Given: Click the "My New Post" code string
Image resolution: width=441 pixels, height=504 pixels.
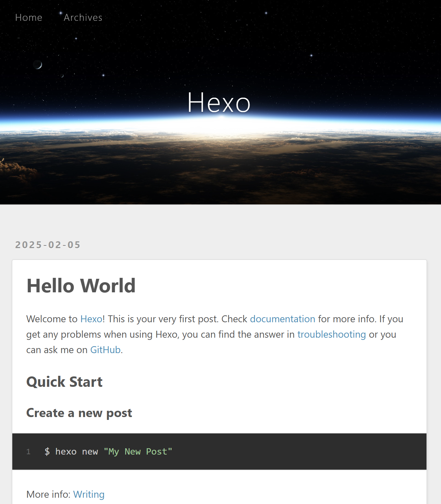Looking at the screenshot, I should tap(138, 452).
